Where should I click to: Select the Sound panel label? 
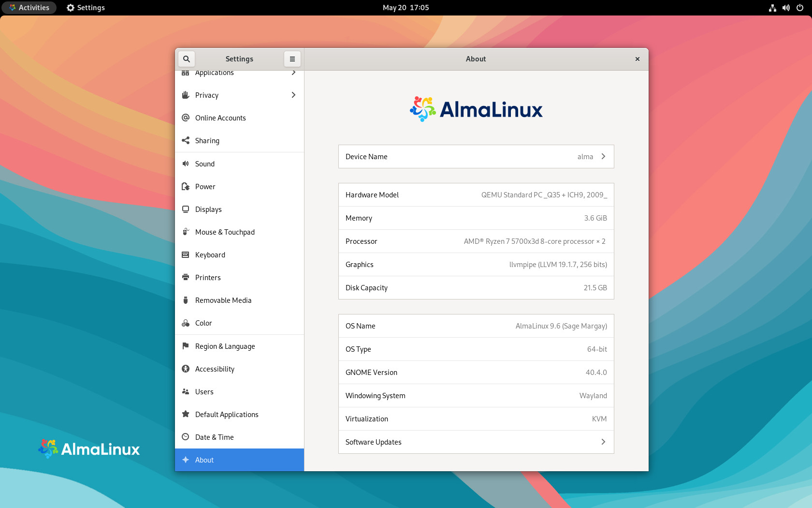coord(205,164)
